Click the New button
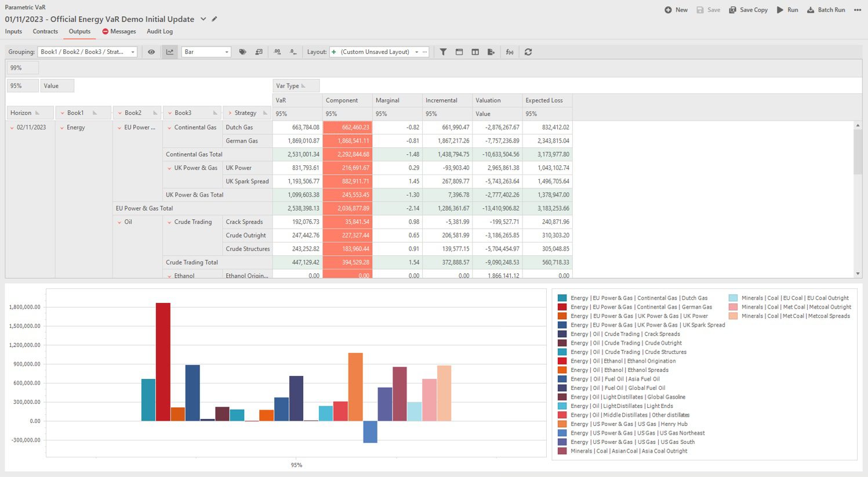The width and height of the screenshot is (868, 477). coord(676,10)
